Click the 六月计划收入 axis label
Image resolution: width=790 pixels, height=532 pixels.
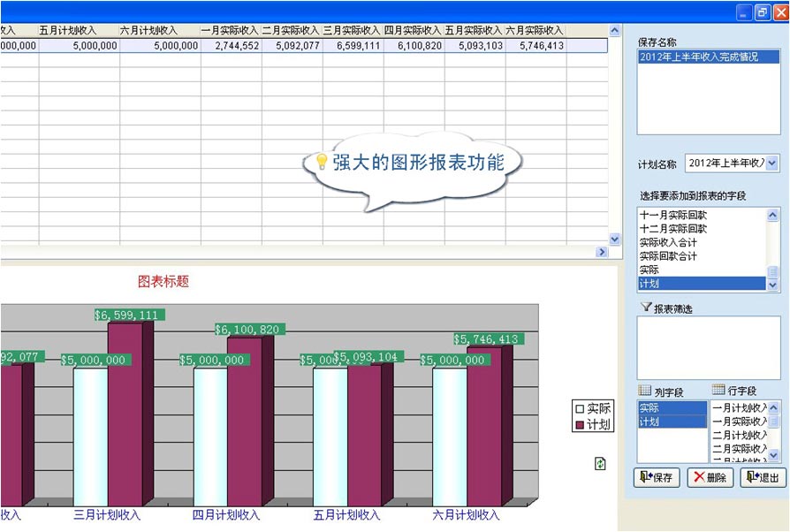coord(466,515)
